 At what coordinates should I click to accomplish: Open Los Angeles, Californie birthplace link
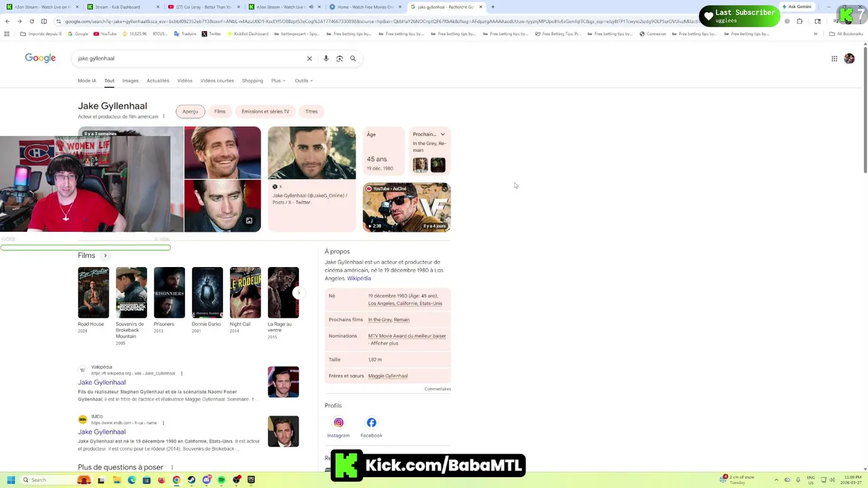tap(405, 303)
